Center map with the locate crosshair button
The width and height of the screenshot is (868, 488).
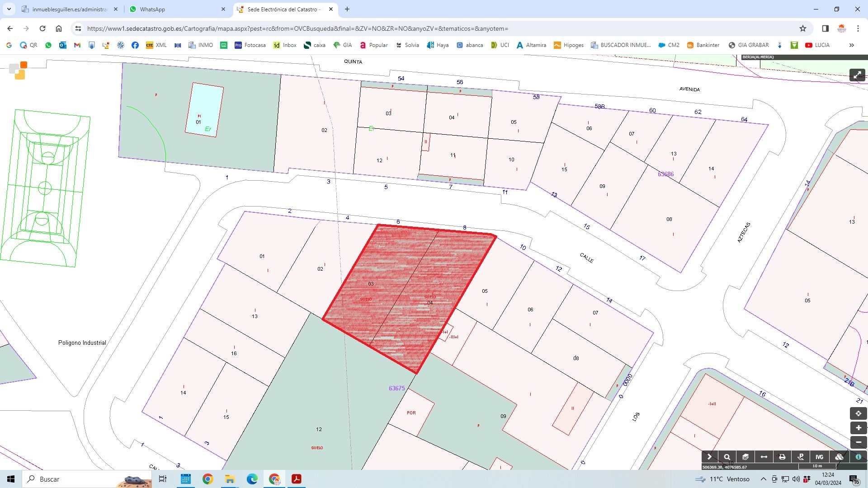click(x=858, y=413)
